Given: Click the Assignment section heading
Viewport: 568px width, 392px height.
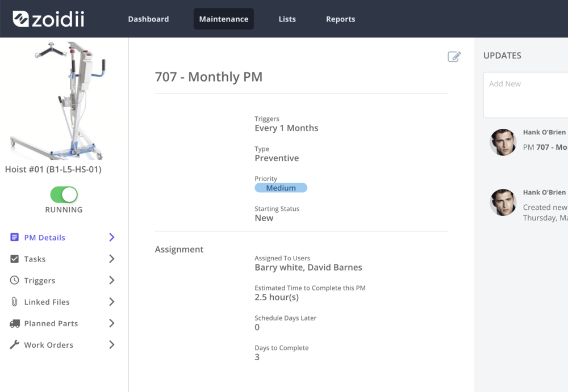Looking at the screenshot, I should pyautogui.click(x=179, y=250).
